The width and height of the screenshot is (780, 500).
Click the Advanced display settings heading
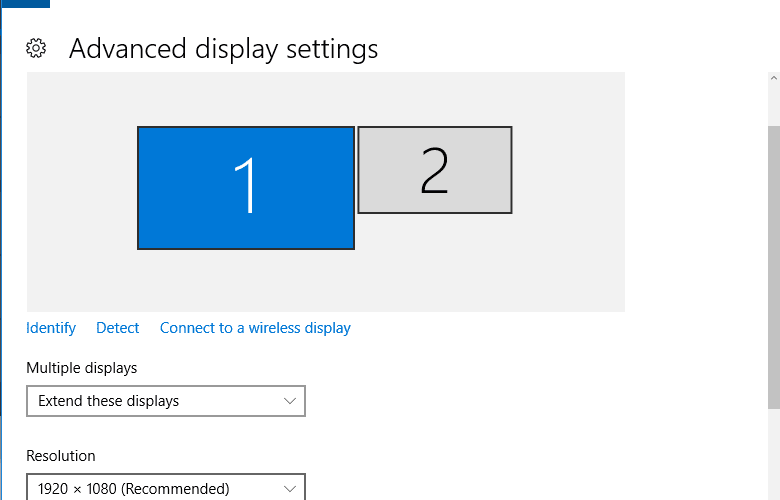pos(223,49)
